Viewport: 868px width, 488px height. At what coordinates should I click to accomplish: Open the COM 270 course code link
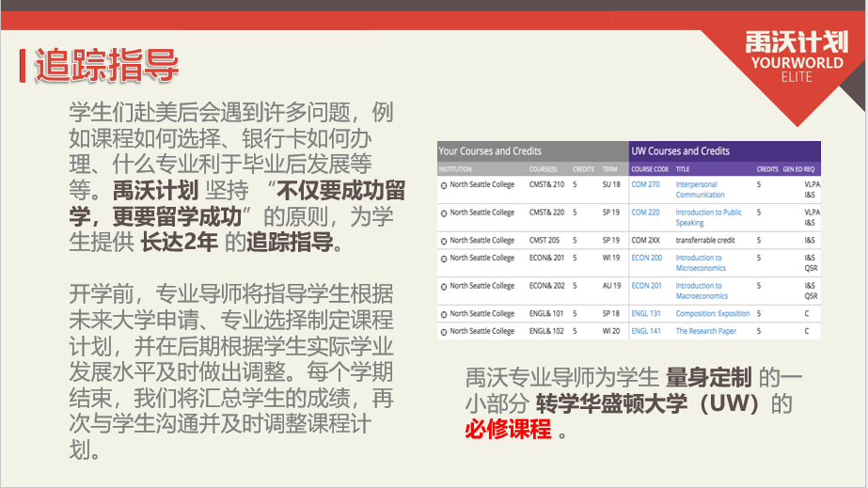click(x=645, y=185)
